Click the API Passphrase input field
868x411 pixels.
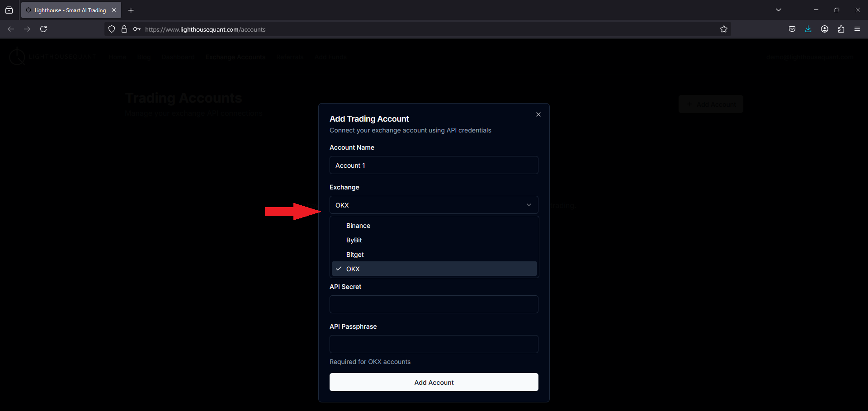[434, 344]
